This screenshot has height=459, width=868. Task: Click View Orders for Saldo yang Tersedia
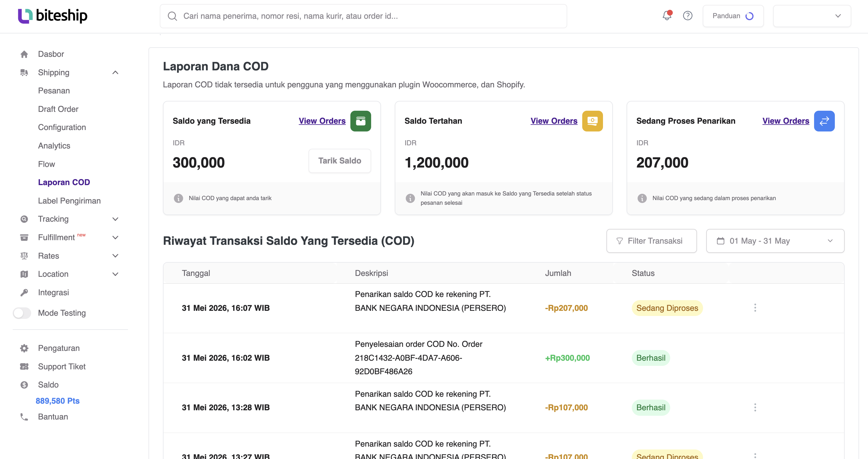pos(322,121)
